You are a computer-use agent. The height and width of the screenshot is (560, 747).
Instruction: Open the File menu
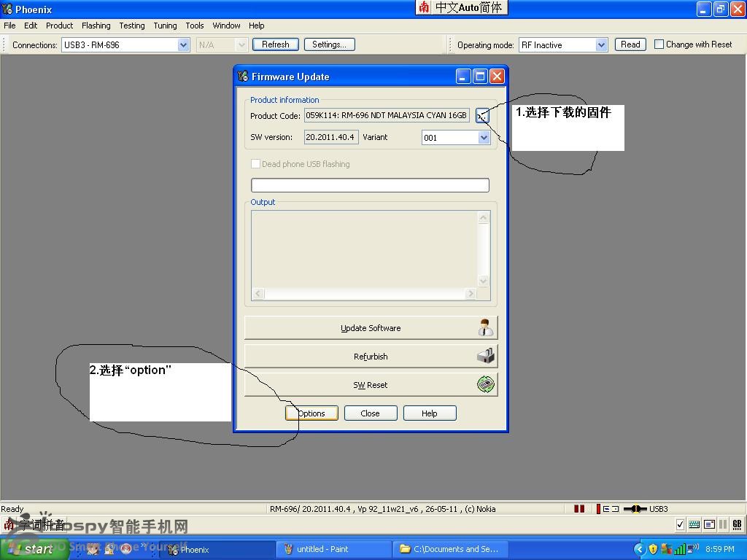click(9, 26)
